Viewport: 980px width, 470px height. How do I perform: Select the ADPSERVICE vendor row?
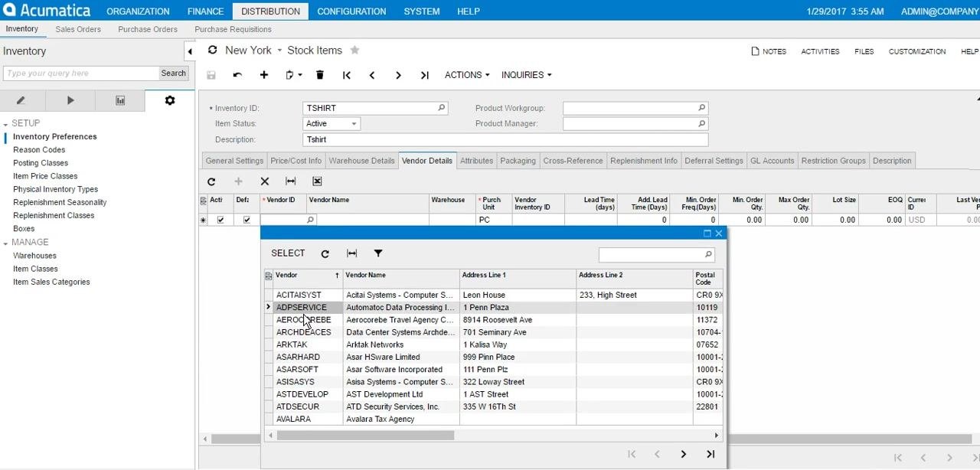coord(493,308)
